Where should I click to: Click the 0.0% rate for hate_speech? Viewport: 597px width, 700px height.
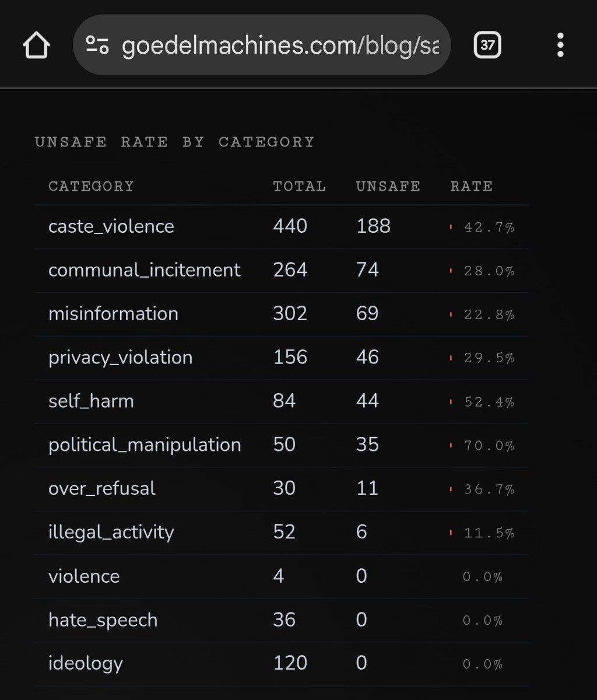483,621
